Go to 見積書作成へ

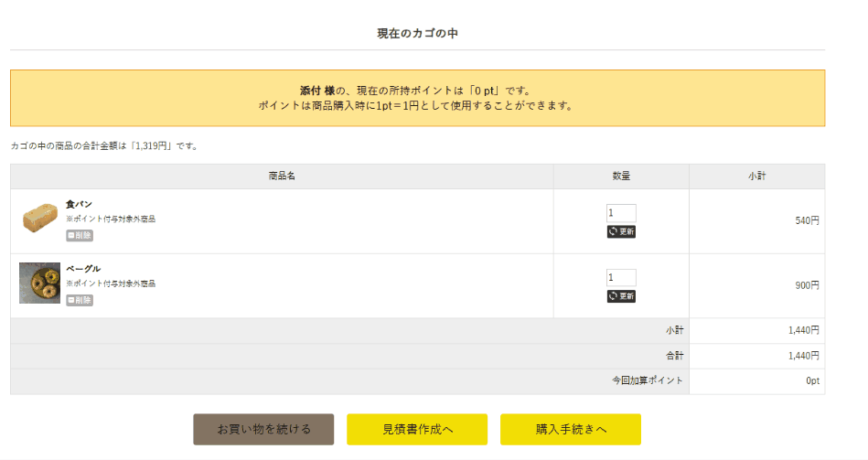tap(417, 429)
